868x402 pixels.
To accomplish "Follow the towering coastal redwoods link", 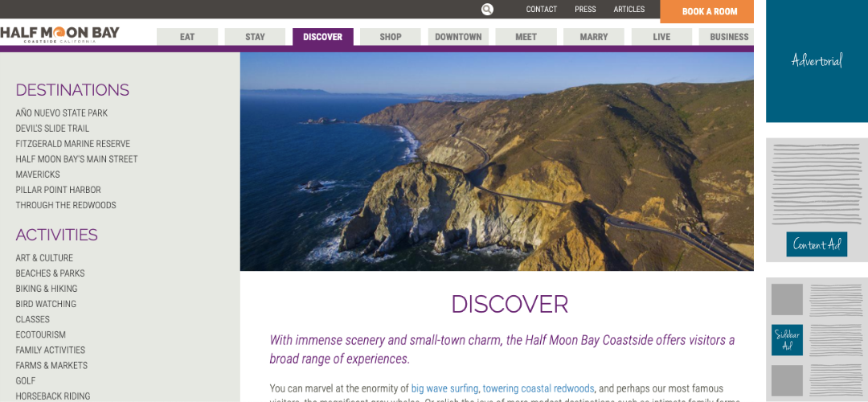I will 538,388.
